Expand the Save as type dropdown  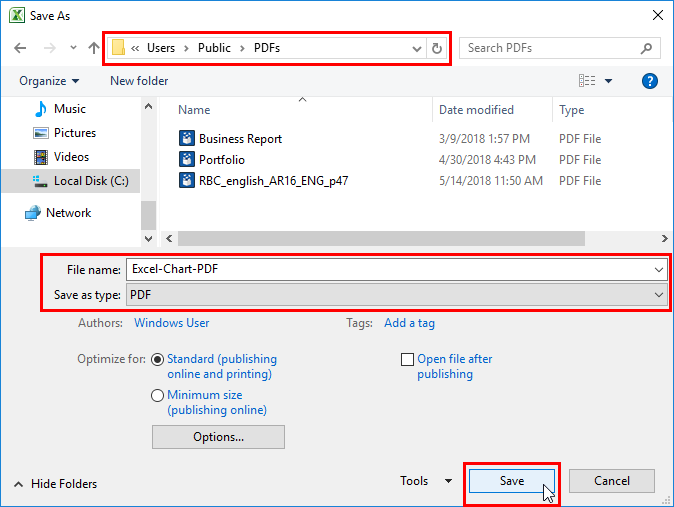(658, 295)
